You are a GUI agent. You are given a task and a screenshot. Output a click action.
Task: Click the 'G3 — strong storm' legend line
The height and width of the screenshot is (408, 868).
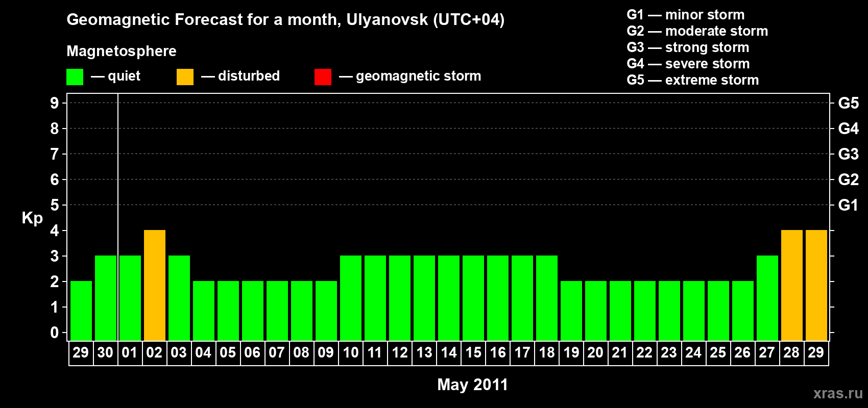(x=688, y=47)
